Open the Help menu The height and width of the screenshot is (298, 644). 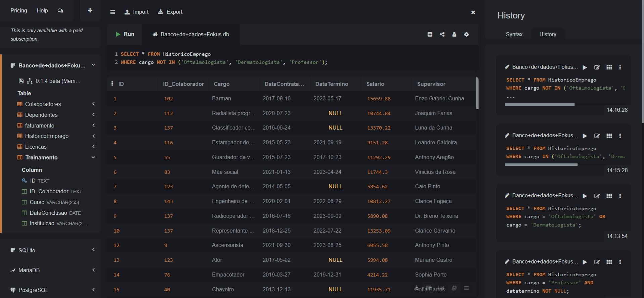tap(42, 10)
